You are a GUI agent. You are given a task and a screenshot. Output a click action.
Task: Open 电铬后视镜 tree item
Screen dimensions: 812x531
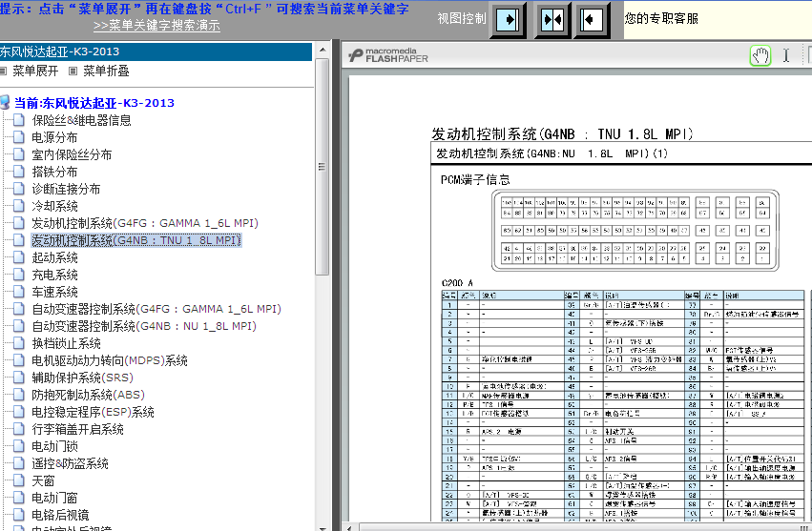[x=60, y=515]
